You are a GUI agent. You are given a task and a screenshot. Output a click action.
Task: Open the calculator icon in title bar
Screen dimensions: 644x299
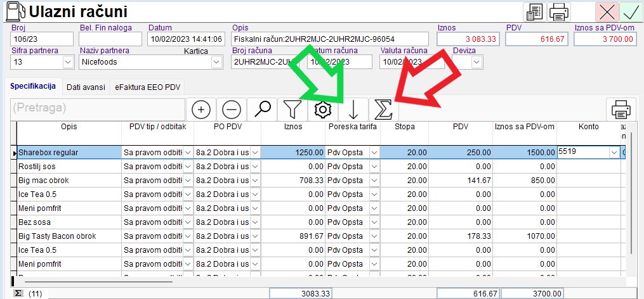pos(535,12)
